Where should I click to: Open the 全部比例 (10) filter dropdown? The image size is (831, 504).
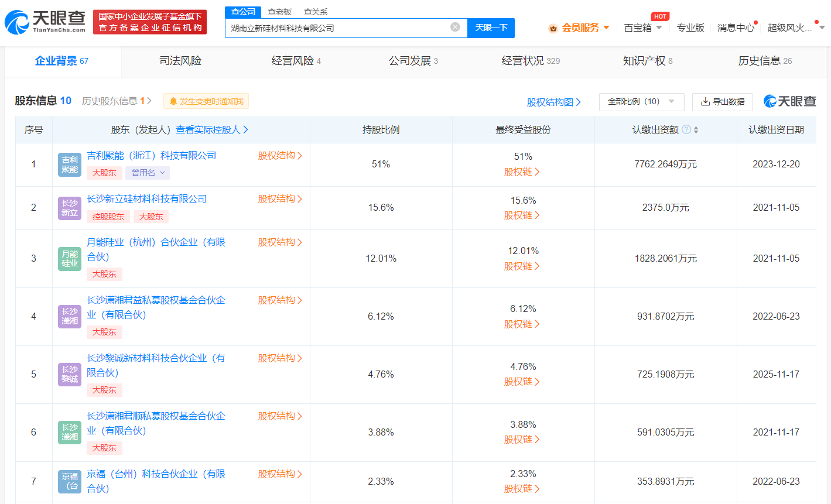[x=641, y=101]
